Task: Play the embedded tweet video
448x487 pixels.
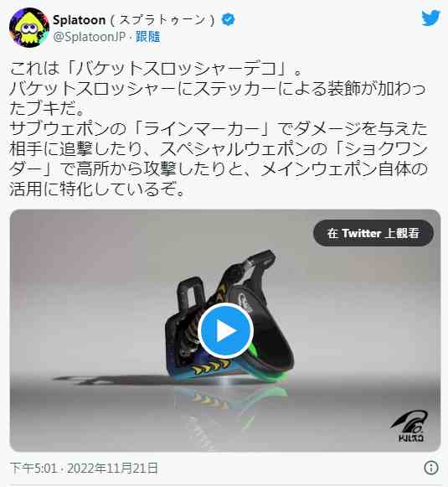Action: click(x=225, y=331)
